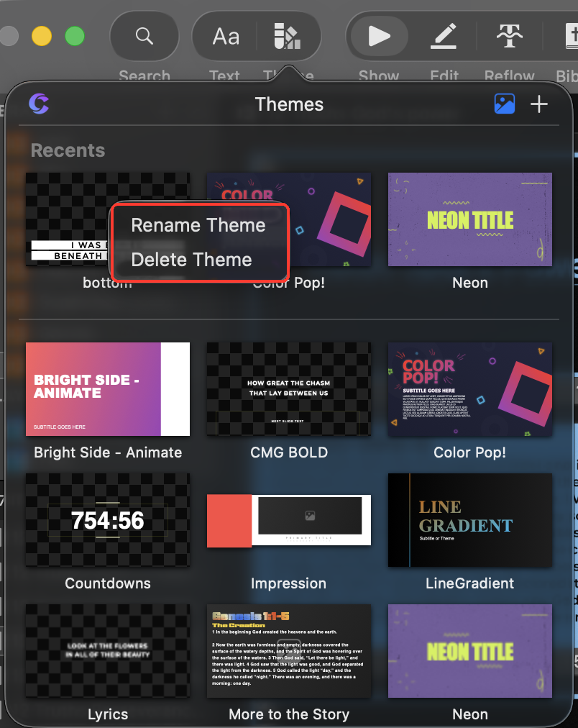Select the More to the Story thumbnail

288,650
